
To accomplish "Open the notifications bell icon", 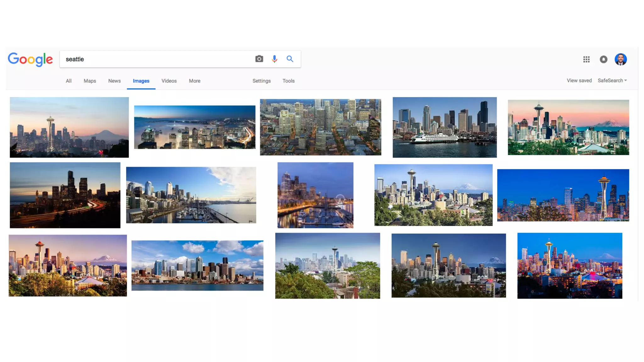I will [603, 59].
